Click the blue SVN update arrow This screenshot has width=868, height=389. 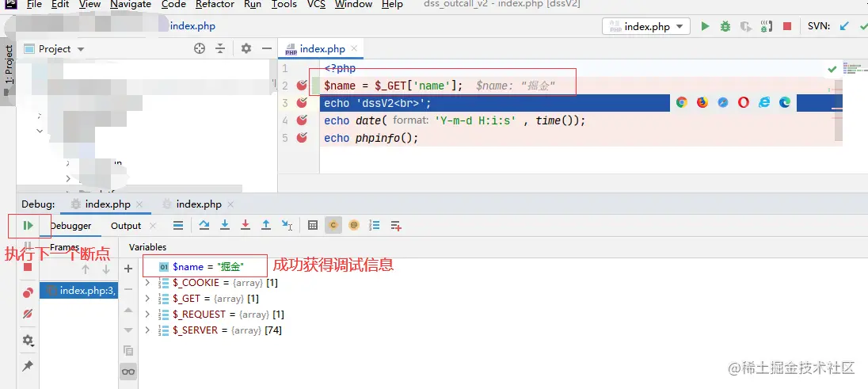(844, 26)
